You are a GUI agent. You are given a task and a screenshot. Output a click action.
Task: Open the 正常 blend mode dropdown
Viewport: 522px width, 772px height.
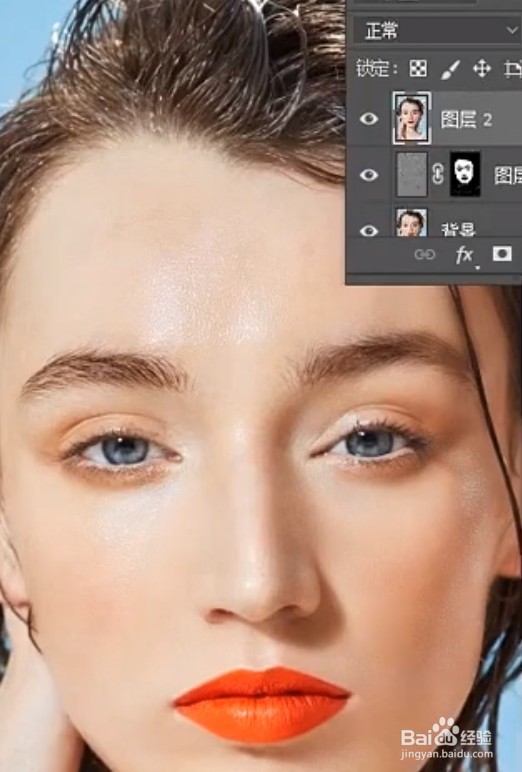(x=437, y=31)
